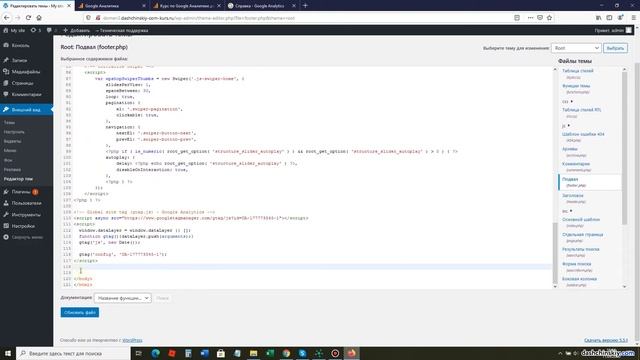Open the Документация function name dropdown

click(x=122, y=298)
